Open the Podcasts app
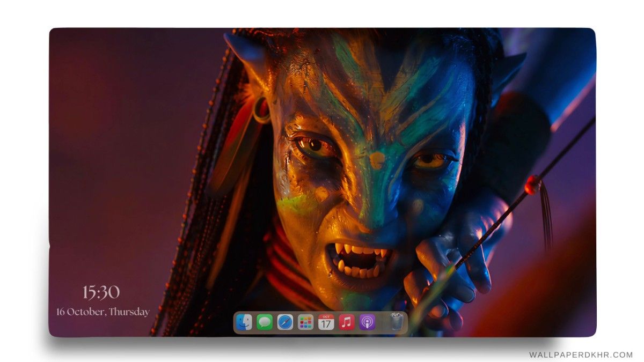 coord(367,322)
